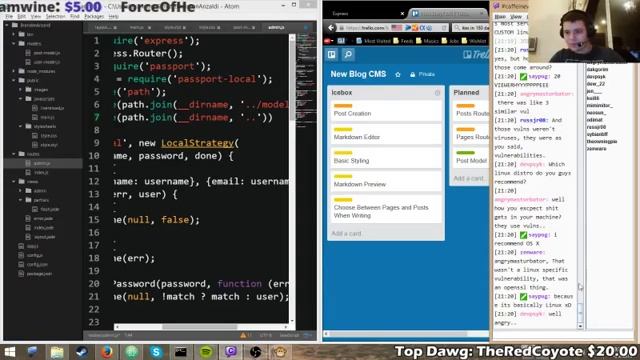640x360 pixels.
Task: Star the New Blog CMS board
Action: pyautogui.click(x=398, y=74)
